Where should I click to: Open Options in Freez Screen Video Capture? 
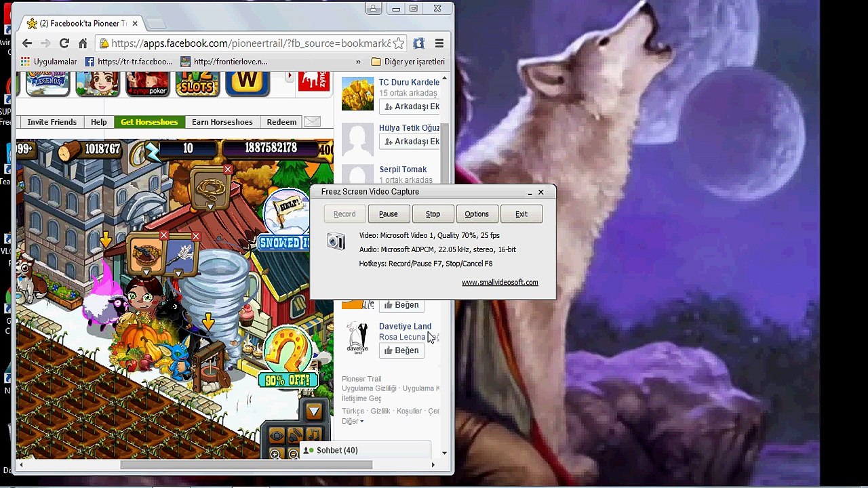(x=477, y=214)
